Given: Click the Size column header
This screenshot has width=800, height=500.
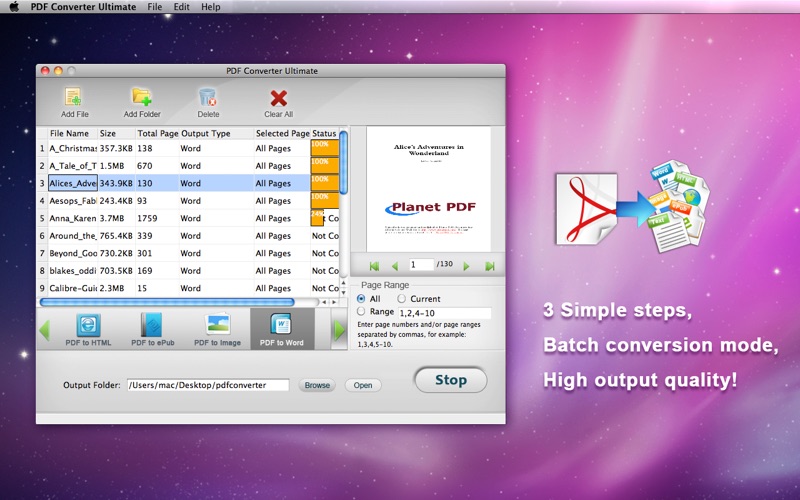Looking at the screenshot, I should 116,133.
